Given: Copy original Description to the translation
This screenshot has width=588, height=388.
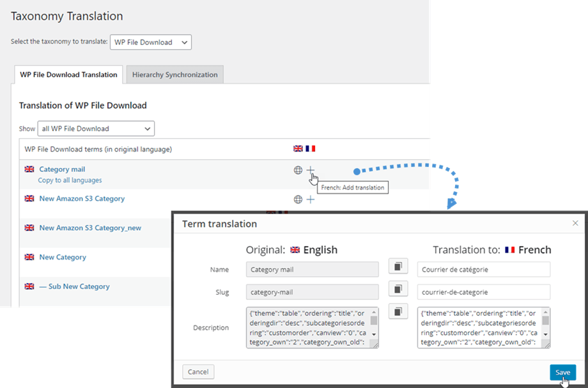Looking at the screenshot, I should pyautogui.click(x=398, y=312).
